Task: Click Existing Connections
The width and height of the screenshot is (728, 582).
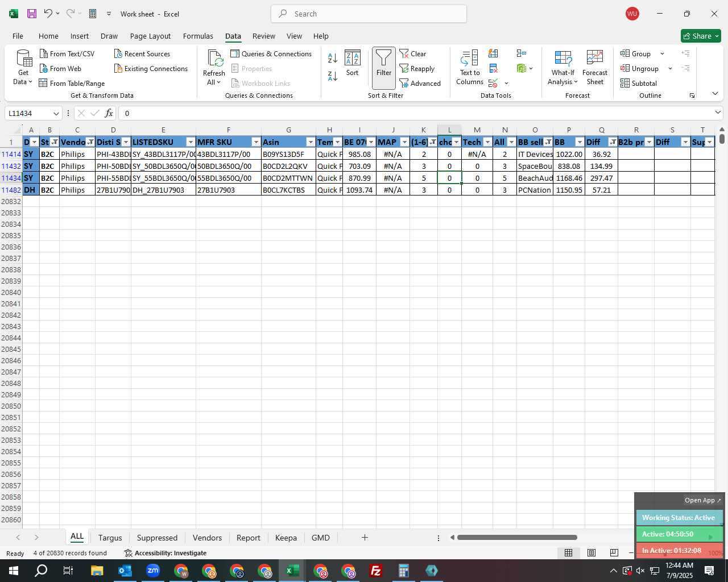Action: point(151,69)
